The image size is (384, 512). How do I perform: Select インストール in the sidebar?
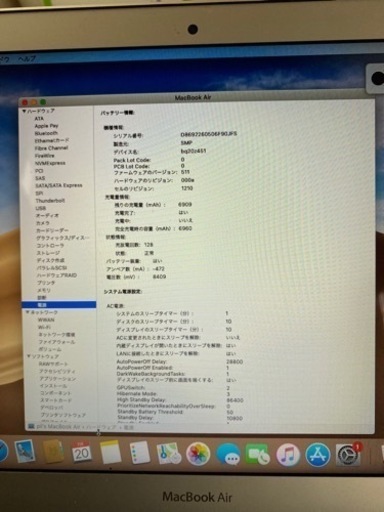[53, 386]
